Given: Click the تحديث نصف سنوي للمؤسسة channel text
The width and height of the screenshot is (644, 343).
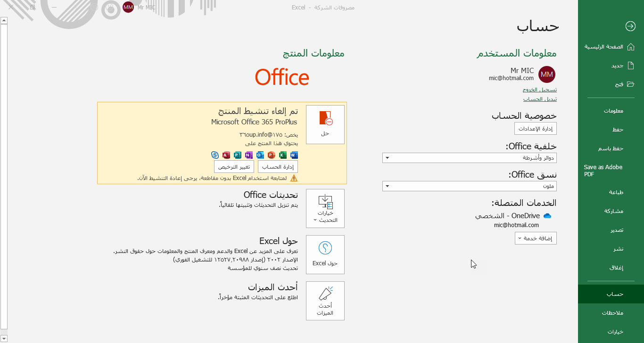Looking at the screenshot, I should point(263,268).
